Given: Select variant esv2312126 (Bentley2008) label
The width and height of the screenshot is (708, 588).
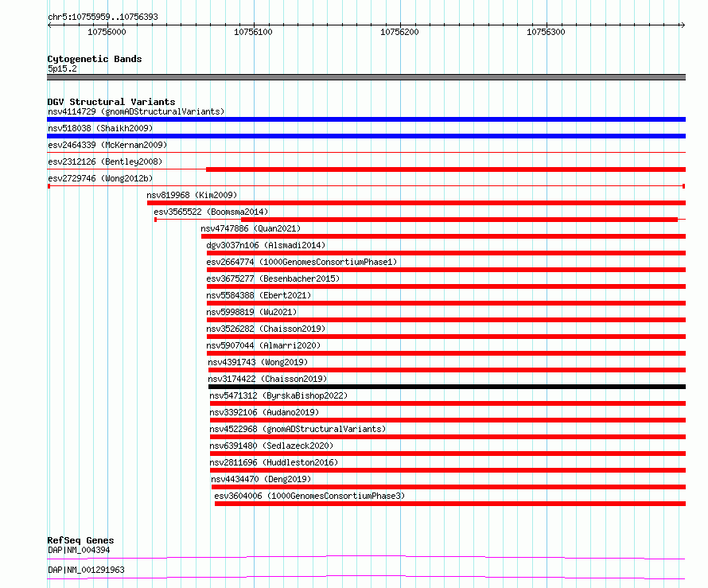Looking at the screenshot, I should pyautogui.click(x=105, y=162).
